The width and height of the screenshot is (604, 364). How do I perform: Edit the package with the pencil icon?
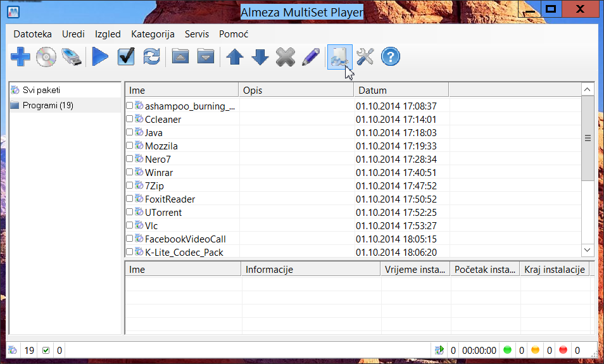point(311,57)
